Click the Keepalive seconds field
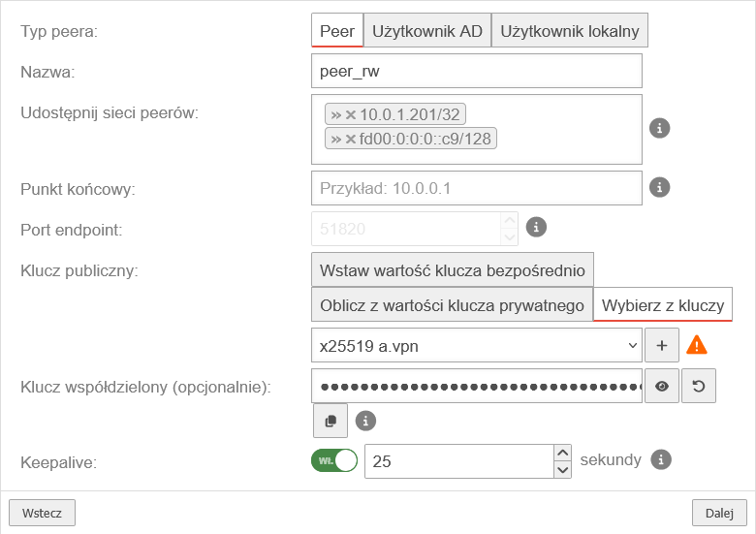The image size is (756, 534). tap(458, 461)
